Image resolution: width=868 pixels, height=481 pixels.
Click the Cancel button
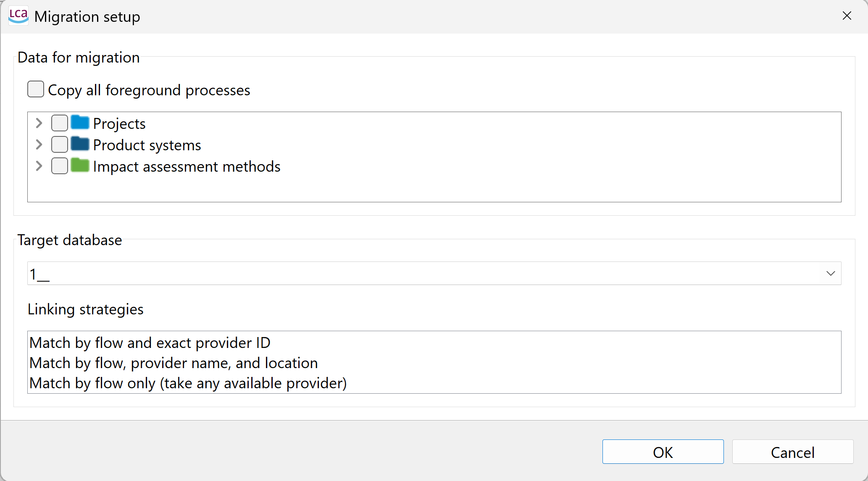793,452
